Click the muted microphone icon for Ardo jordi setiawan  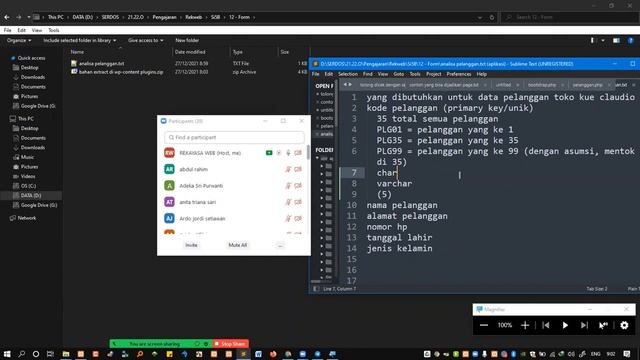288,218
